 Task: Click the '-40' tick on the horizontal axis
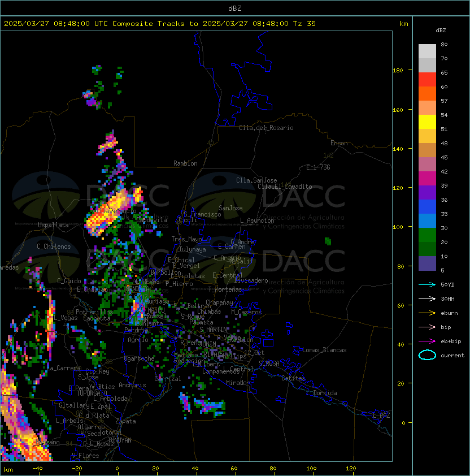point(37,469)
